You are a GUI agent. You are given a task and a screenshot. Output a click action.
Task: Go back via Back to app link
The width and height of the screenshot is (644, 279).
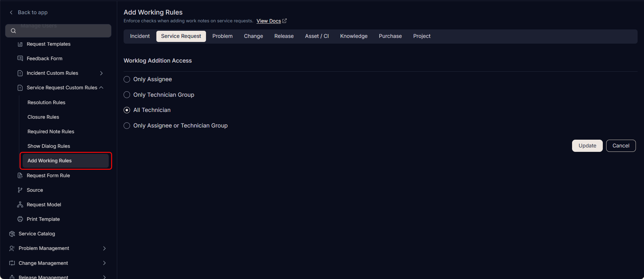point(32,13)
